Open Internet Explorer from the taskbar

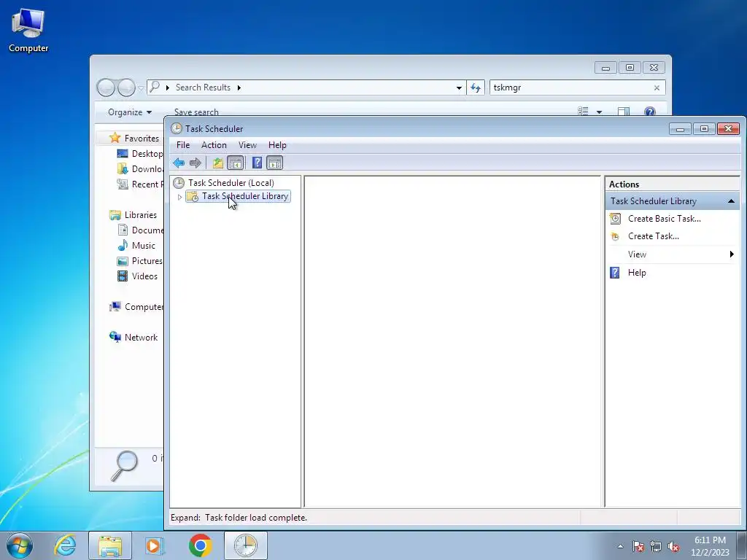tap(65, 545)
